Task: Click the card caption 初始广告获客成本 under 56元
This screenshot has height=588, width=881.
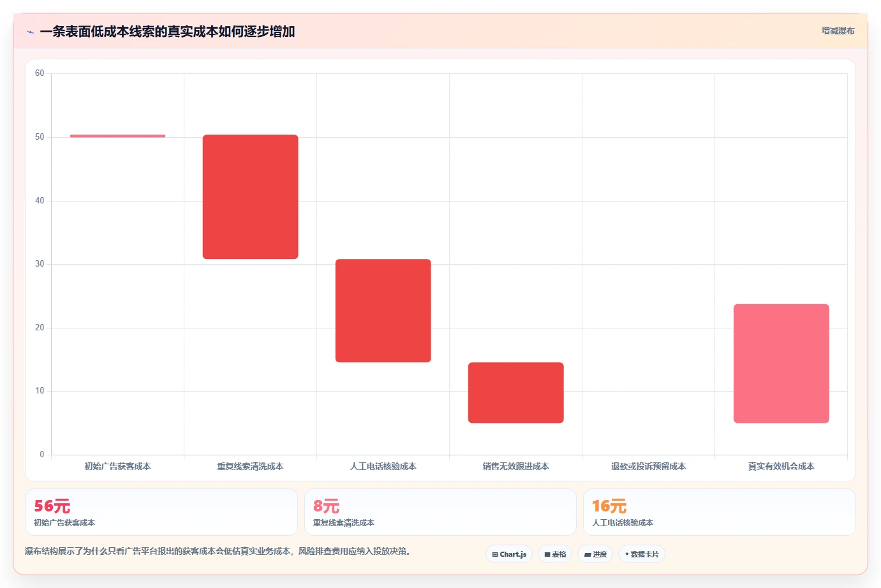Action: coord(64,522)
